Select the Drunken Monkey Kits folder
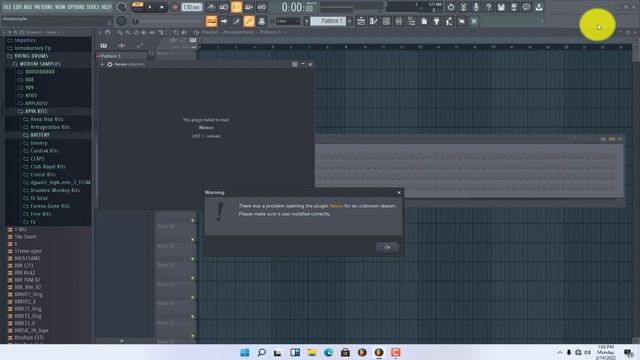Viewport: 640px width, 360px height. tap(55, 190)
